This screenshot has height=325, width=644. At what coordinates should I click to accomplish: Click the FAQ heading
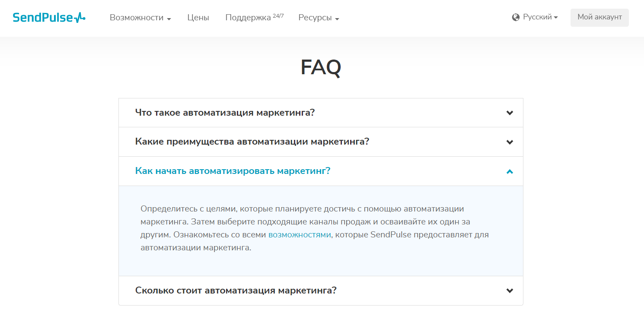321,67
